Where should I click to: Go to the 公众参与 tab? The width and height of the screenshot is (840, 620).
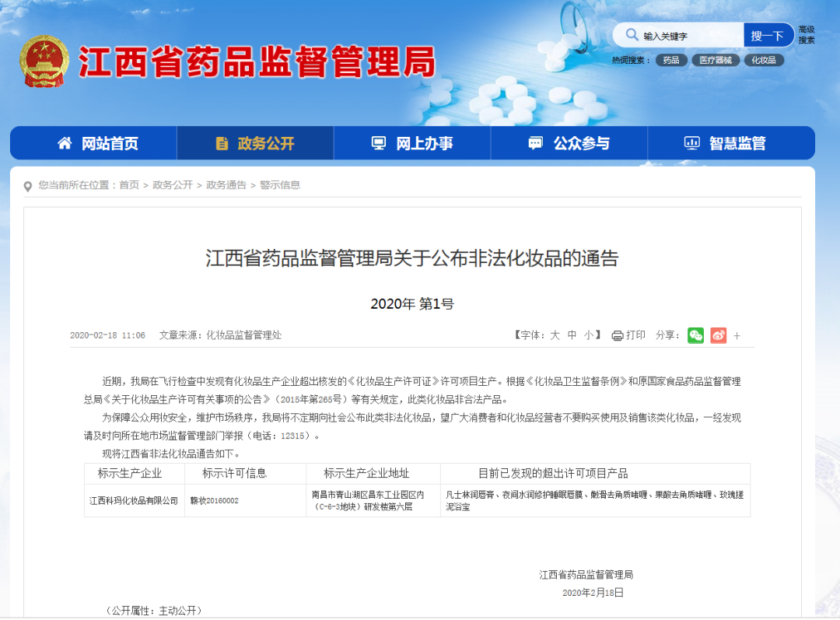pyautogui.click(x=569, y=143)
